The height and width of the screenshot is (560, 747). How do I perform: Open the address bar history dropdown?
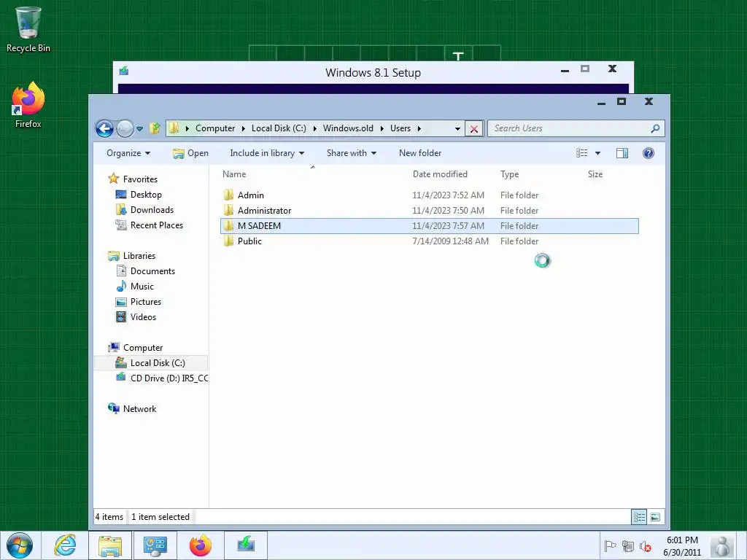pyautogui.click(x=457, y=128)
